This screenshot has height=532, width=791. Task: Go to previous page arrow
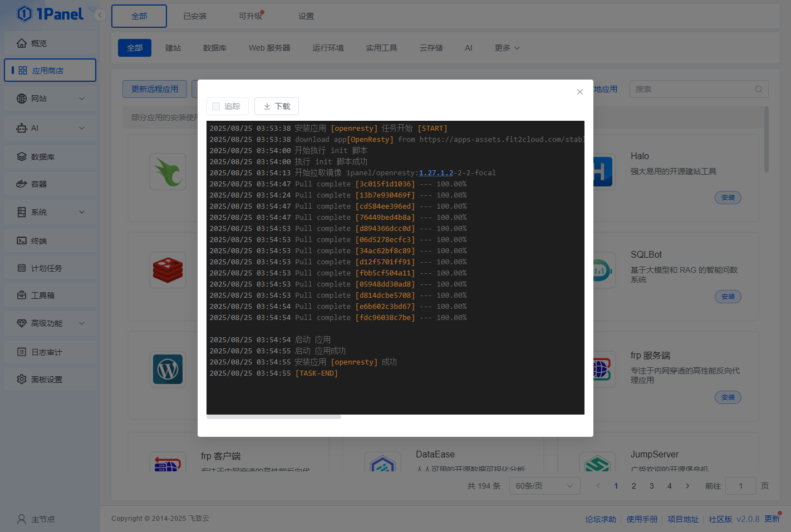point(598,486)
